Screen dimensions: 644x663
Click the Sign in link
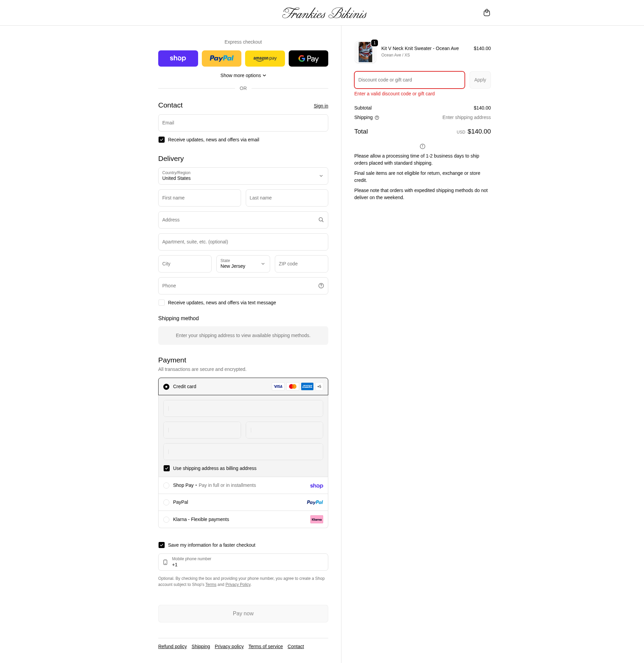[x=320, y=106]
